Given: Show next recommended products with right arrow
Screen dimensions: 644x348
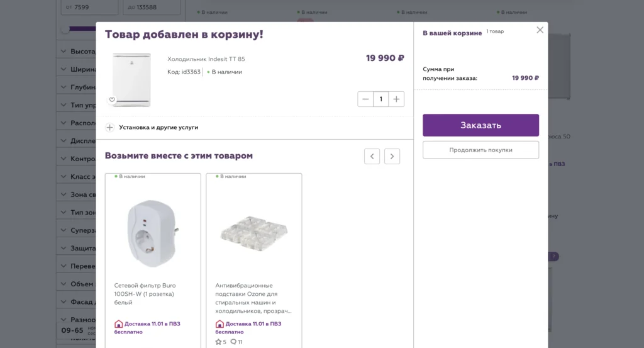Looking at the screenshot, I should [x=392, y=156].
